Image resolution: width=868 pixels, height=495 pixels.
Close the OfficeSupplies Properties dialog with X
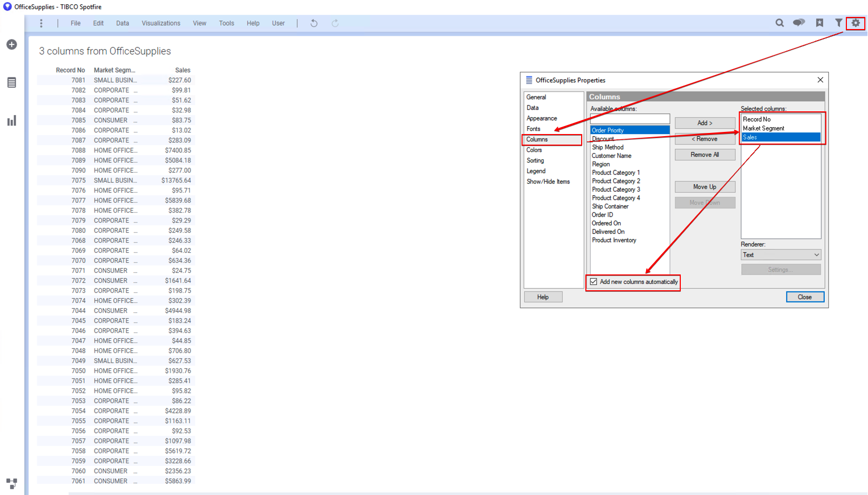[820, 80]
